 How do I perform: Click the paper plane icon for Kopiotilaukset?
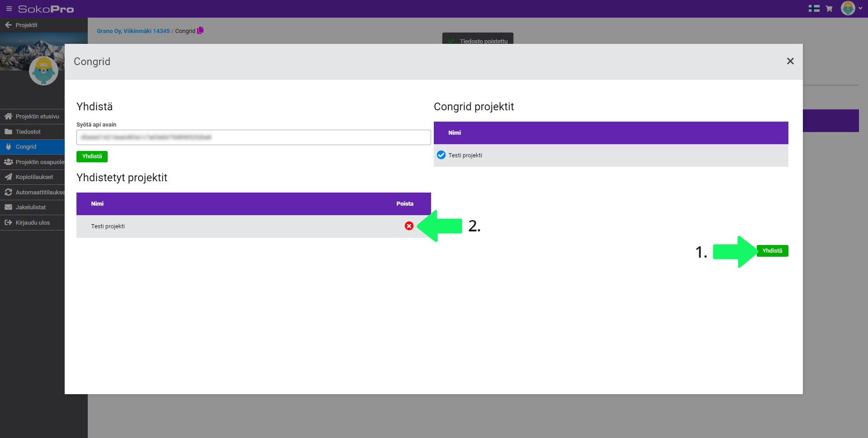coord(8,177)
